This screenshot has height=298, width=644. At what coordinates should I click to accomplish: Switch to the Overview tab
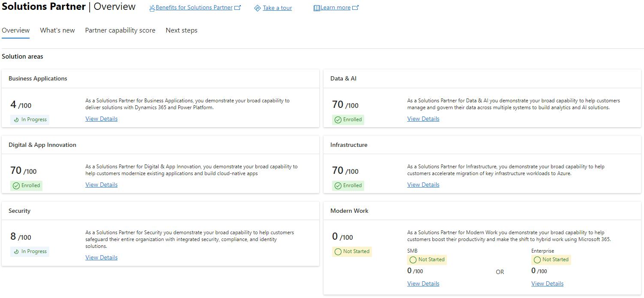(x=16, y=30)
